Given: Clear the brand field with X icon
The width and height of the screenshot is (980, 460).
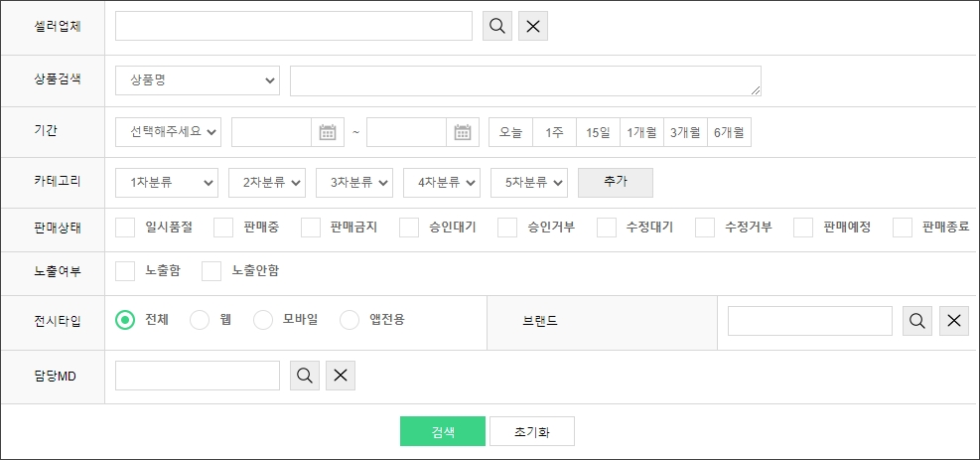Looking at the screenshot, I should click(953, 321).
